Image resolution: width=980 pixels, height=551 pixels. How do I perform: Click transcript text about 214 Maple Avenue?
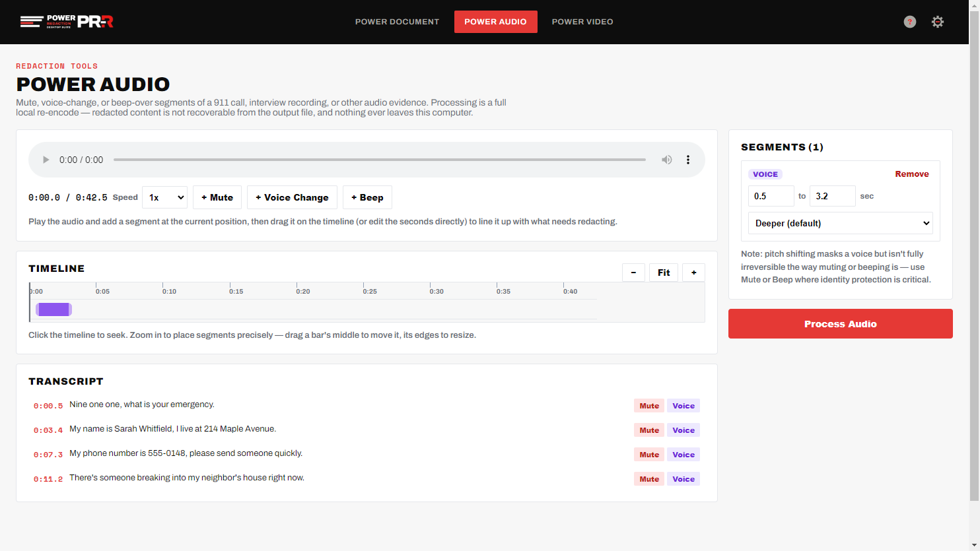click(x=173, y=429)
